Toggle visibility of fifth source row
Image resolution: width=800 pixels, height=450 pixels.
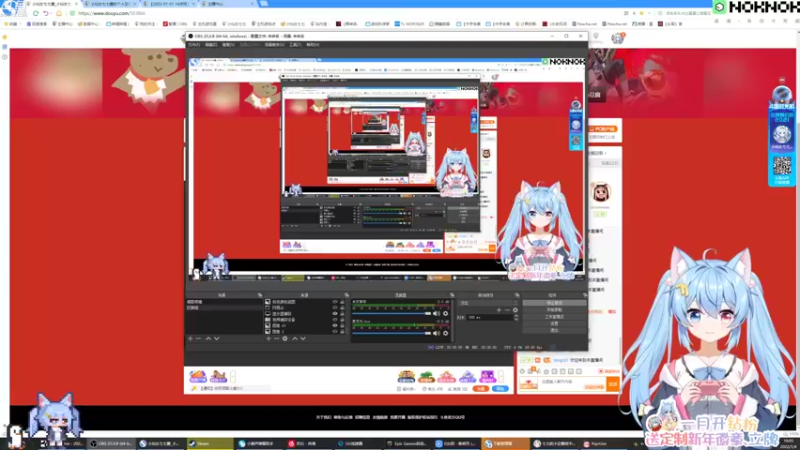[335, 326]
